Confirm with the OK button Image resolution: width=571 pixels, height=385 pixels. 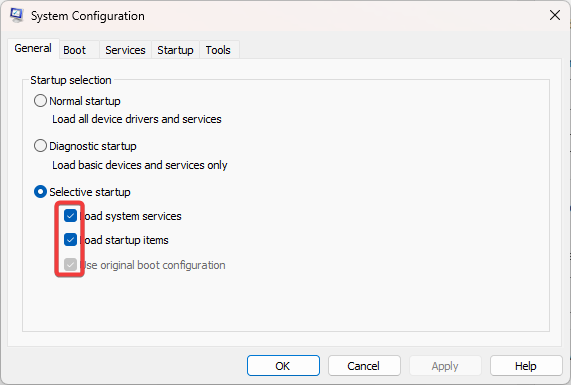[283, 366]
